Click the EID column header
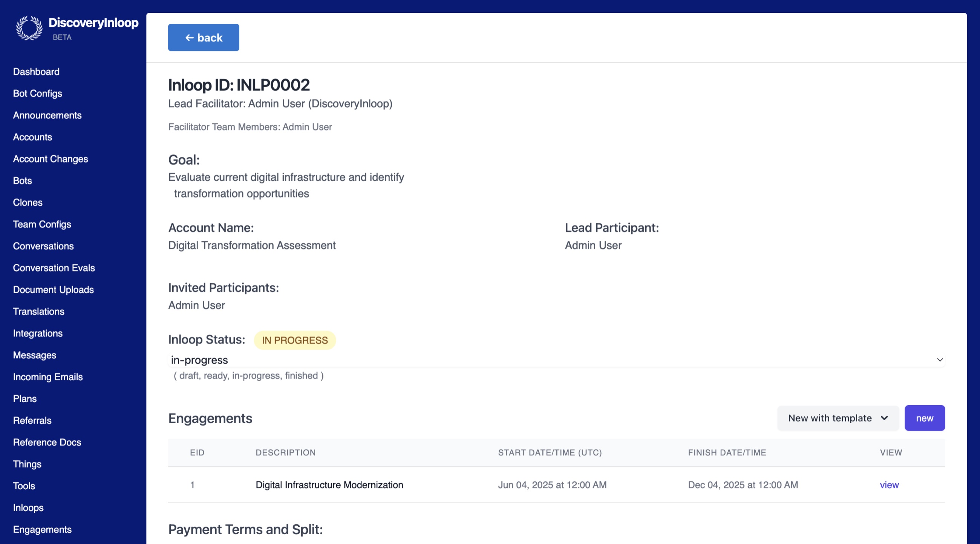Viewport: 980px width, 544px height. 197,453
